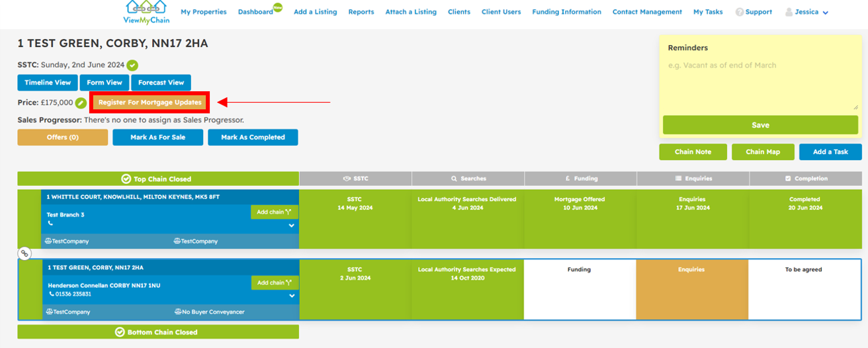
Task: Save the reminder note
Action: (760, 125)
